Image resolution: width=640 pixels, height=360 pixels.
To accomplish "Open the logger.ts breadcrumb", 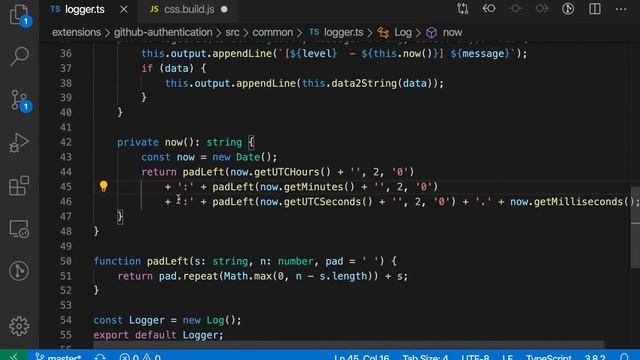I will [336, 32].
